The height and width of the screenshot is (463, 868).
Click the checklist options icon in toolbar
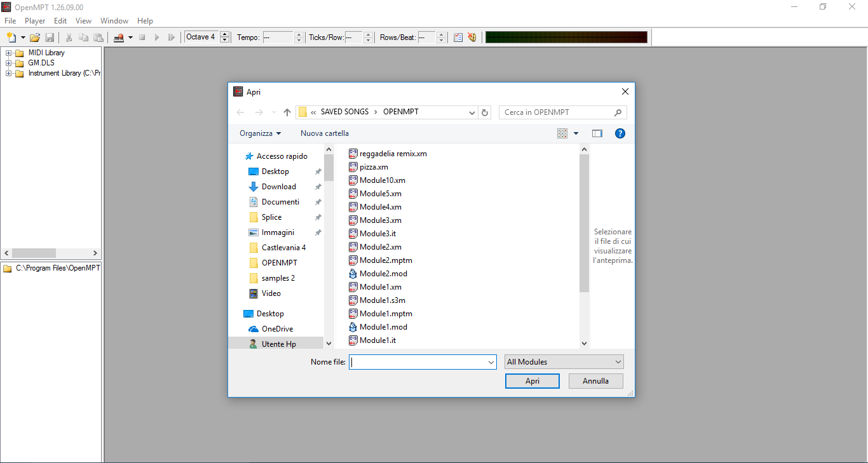click(458, 37)
